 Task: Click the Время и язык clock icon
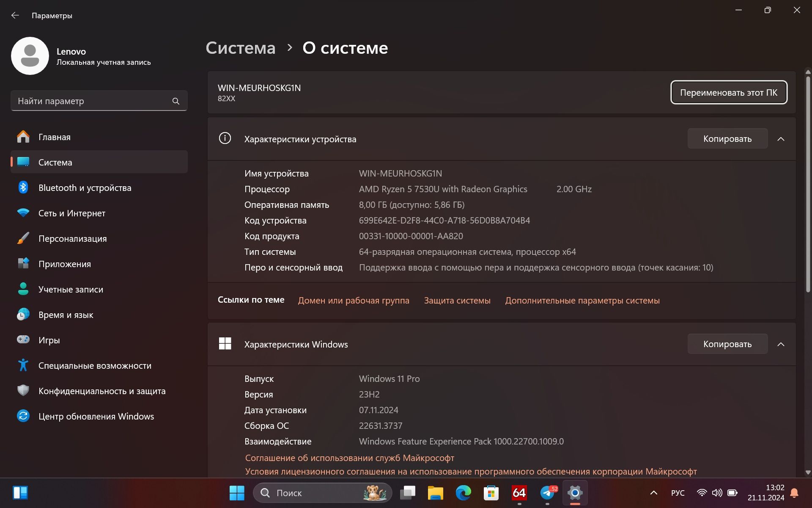click(x=23, y=315)
